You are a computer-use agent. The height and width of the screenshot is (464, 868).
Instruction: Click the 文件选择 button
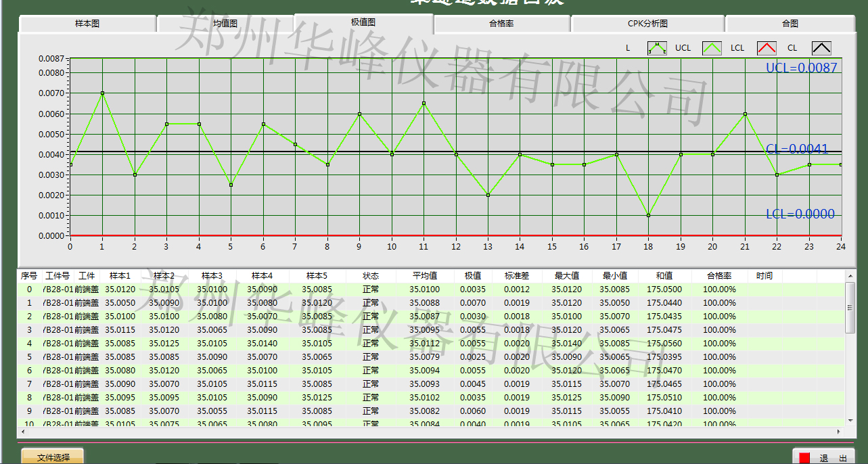pos(53,457)
